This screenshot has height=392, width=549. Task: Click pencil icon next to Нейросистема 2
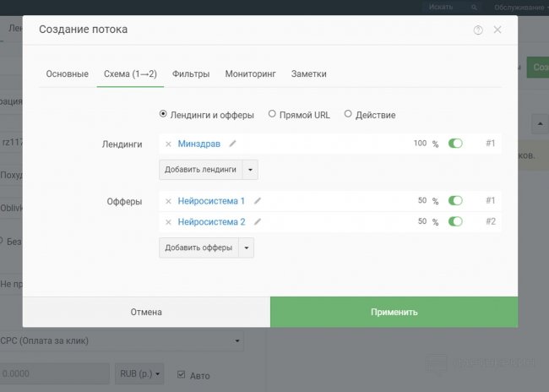(x=258, y=222)
